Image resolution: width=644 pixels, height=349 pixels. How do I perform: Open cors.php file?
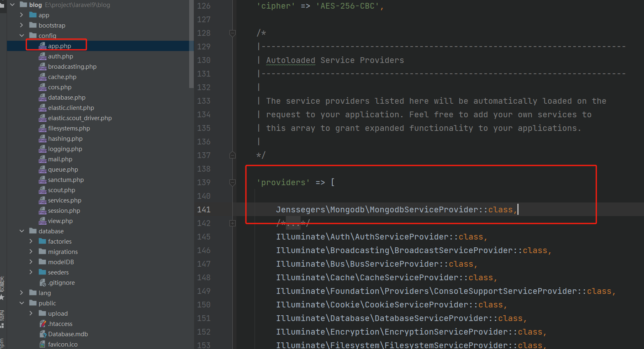pos(60,87)
